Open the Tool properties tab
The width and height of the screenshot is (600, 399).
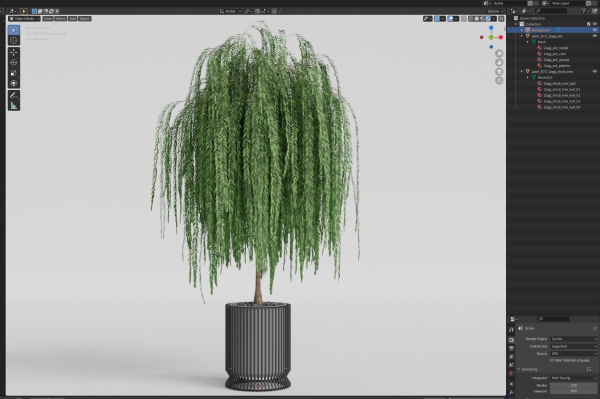(512, 330)
